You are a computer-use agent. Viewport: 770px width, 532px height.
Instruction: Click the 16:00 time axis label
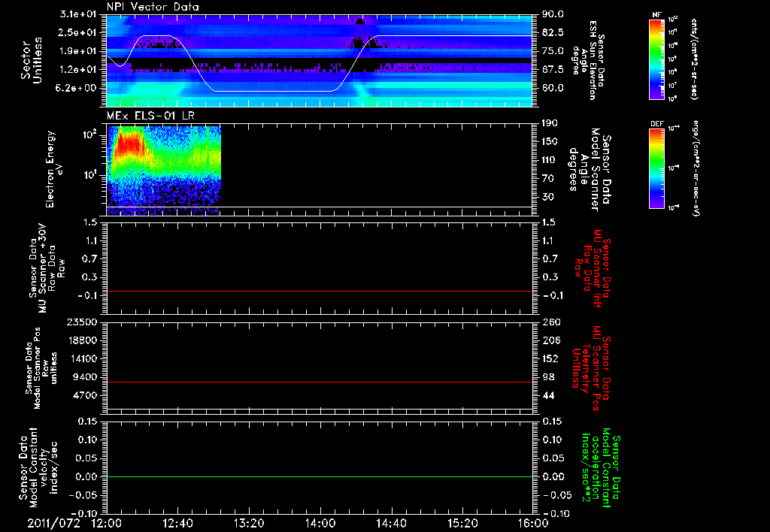point(533,523)
